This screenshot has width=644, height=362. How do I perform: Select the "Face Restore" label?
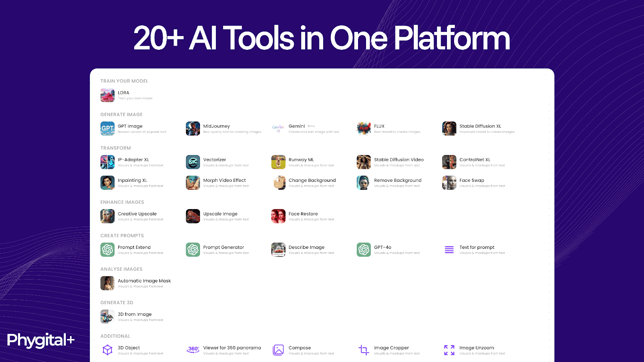(x=303, y=214)
